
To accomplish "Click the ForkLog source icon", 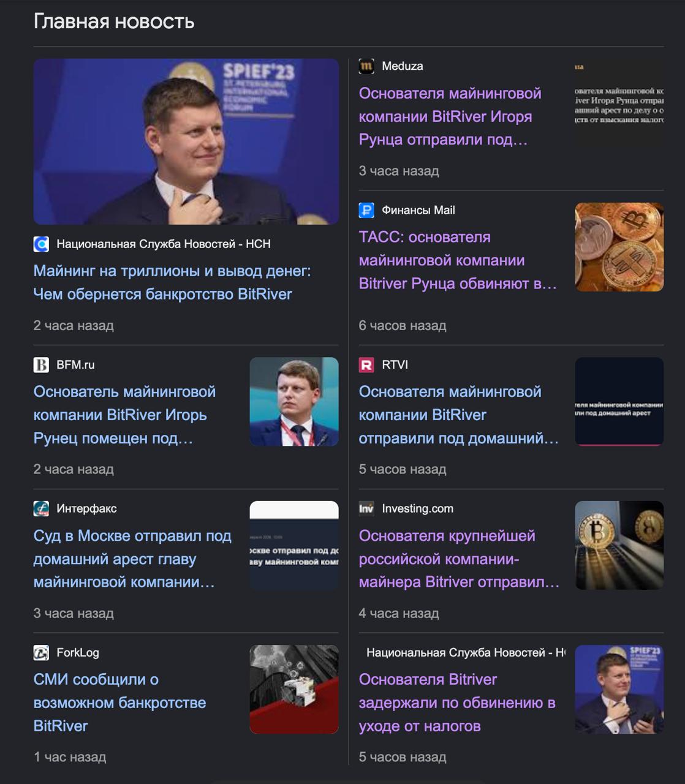I will (41, 653).
